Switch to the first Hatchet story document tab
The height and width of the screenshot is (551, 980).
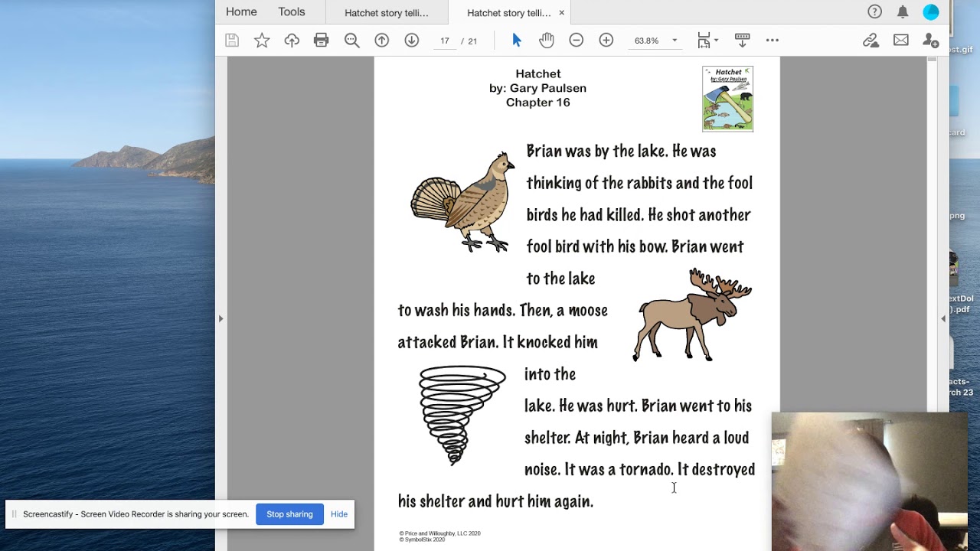pos(387,12)
